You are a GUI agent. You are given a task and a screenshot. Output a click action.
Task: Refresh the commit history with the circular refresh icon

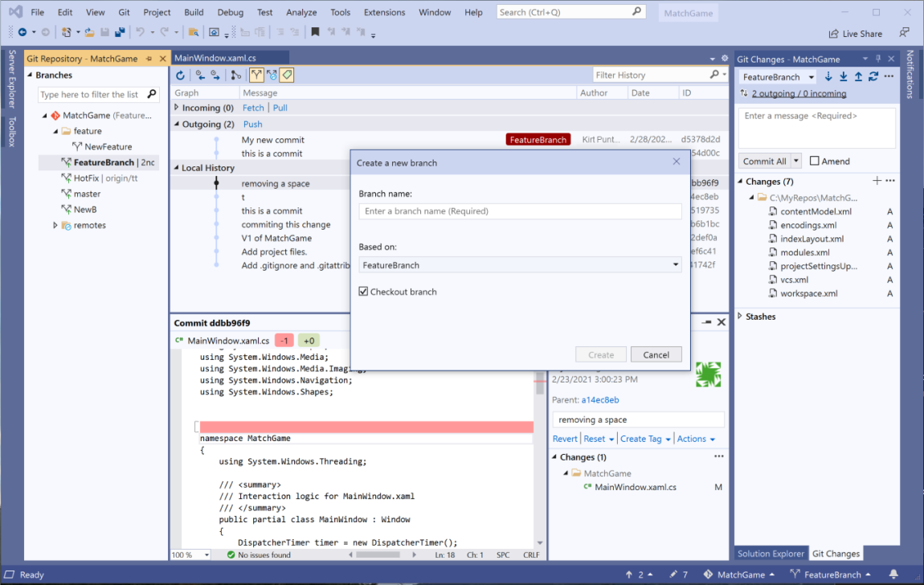[180, 75]
